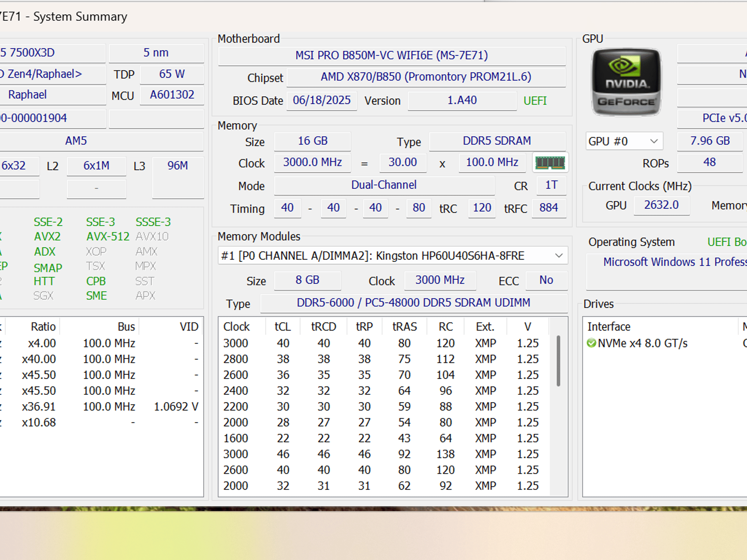
Task: Click the tRAS column header
Action: tap(405, 326)
